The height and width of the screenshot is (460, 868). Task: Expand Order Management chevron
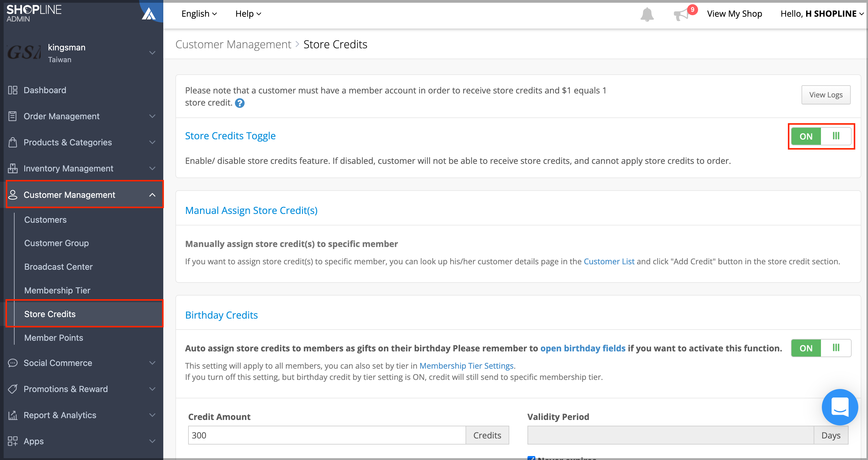click(x=152, y=116)
